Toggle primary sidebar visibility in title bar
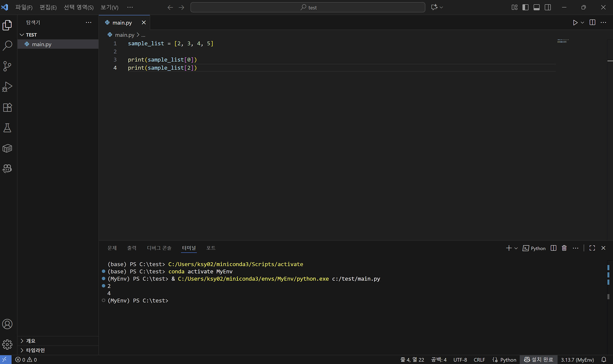The width and height of the screenshot is (613, 364). (x=526, y=7)
